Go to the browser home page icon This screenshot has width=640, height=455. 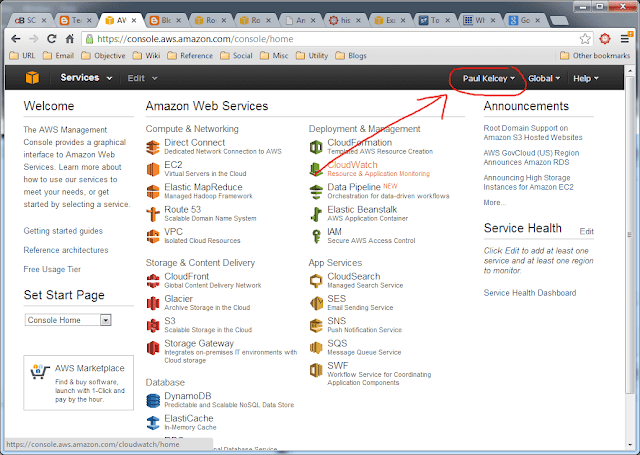70,39
